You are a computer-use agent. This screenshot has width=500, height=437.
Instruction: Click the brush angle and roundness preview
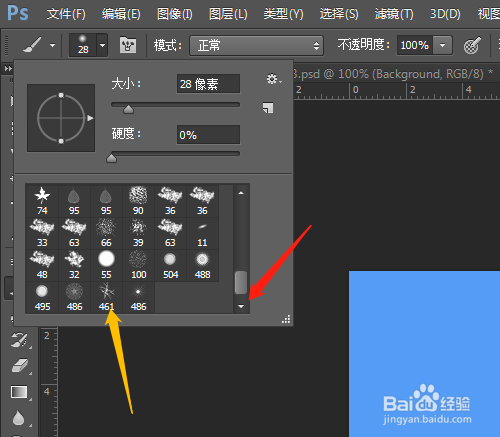[61, 118]
